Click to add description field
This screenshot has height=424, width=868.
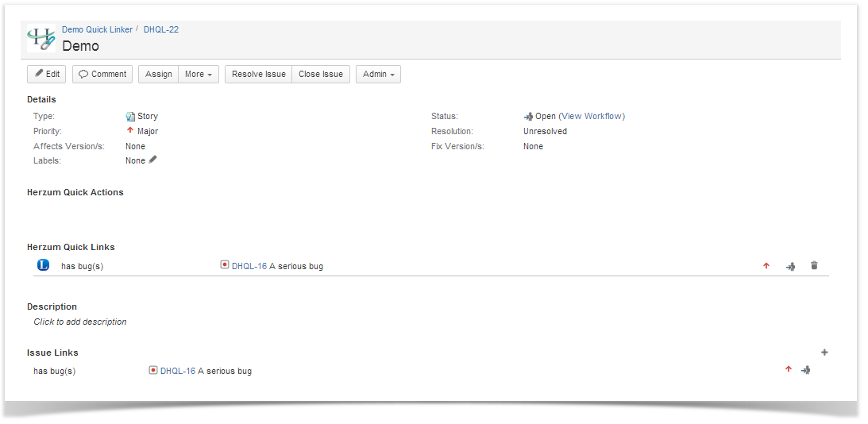coord(80,322)
